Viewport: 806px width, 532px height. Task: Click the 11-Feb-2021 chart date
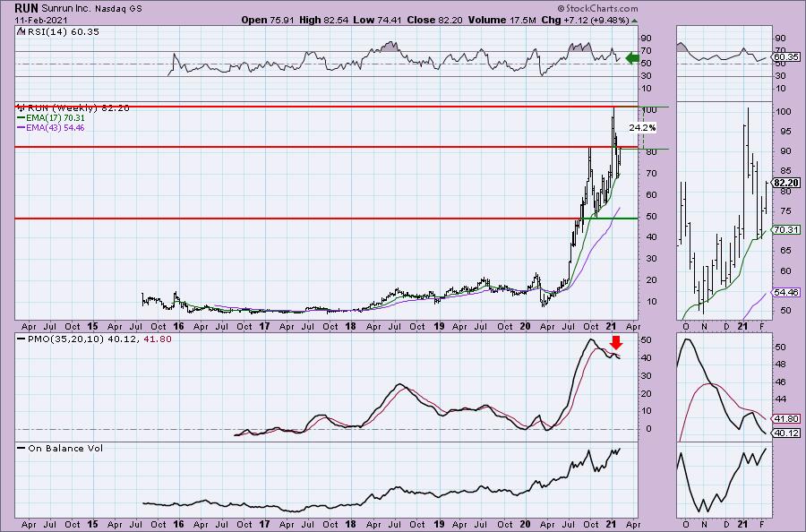tap(41, 20)
